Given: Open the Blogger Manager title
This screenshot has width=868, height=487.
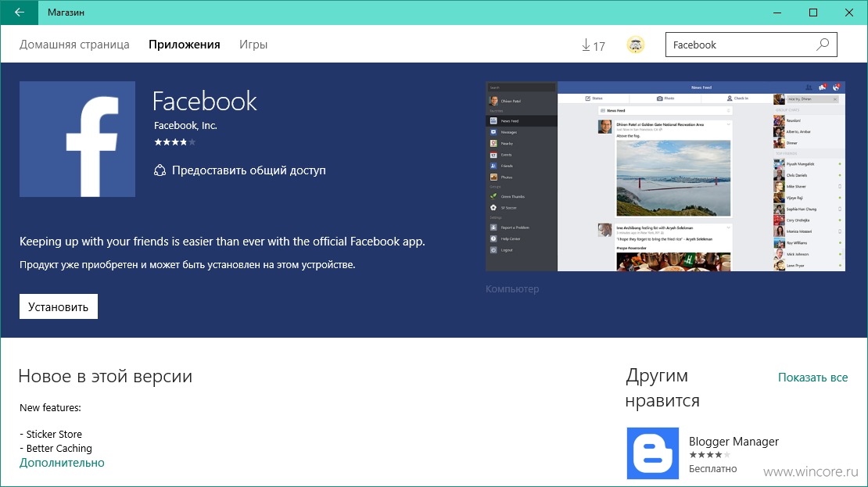Looking at the screenshot, I should point(733,441).
